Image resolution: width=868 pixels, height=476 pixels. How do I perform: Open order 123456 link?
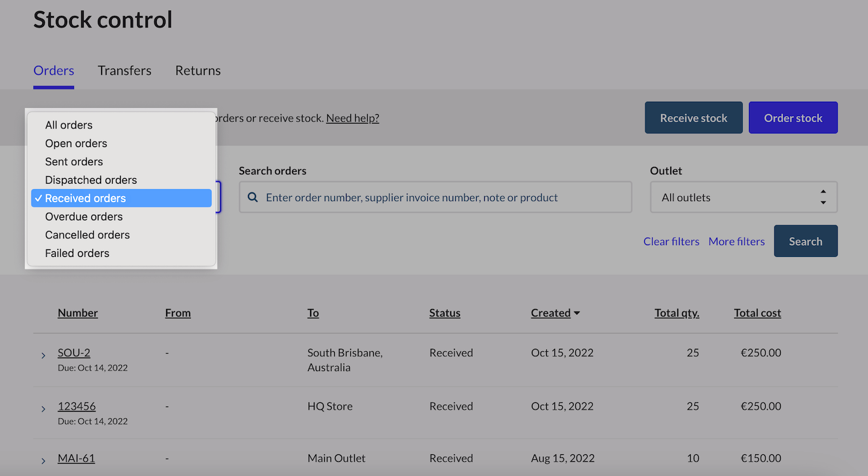(x=77, y=406)
